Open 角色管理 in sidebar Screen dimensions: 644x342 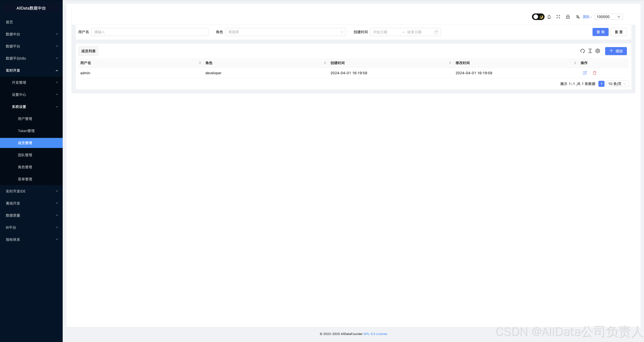(x=25, y=167)
